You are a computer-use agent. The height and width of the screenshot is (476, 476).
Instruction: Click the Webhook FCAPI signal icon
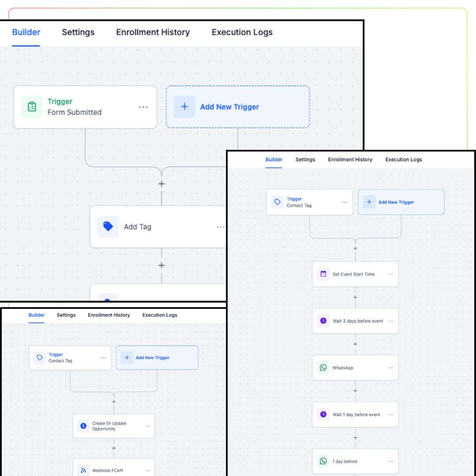click(x=83, y=470)
